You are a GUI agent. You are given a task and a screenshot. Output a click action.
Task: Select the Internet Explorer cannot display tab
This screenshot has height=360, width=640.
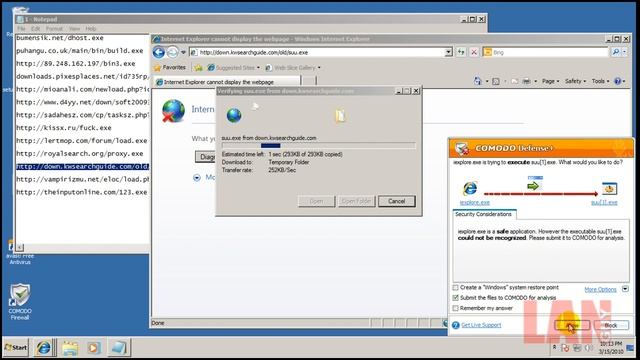coord(227,82)
